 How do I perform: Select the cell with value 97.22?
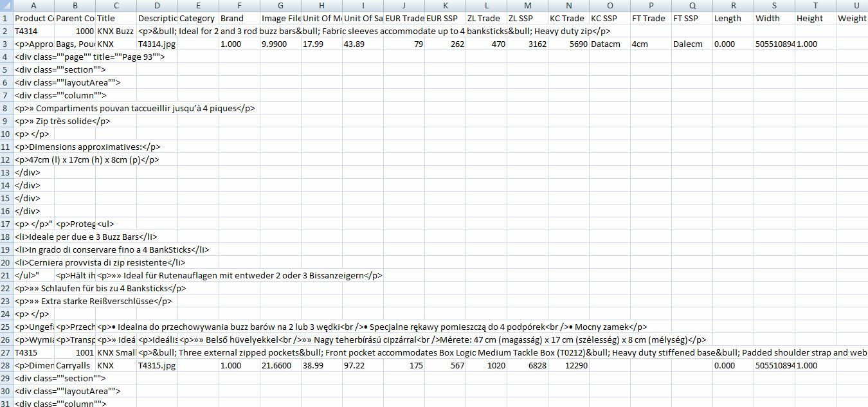pyautogui.click(x=363, y=365)
